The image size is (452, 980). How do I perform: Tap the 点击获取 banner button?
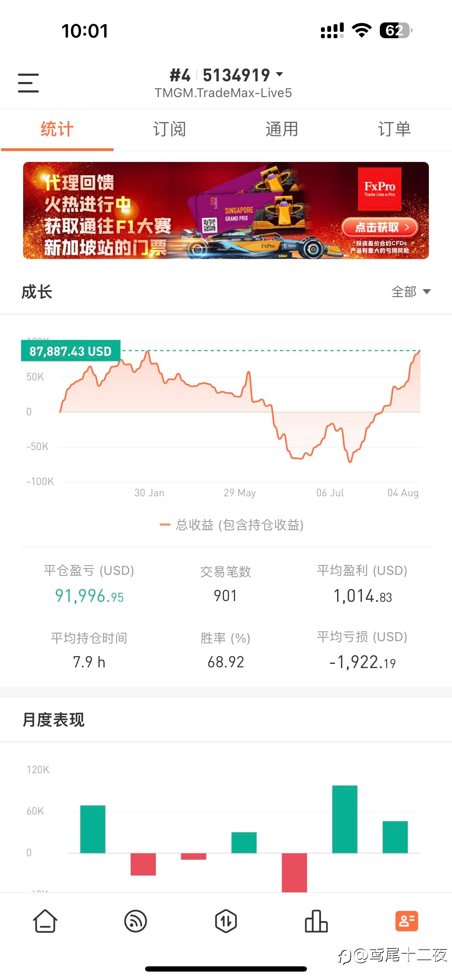(380, 227)
